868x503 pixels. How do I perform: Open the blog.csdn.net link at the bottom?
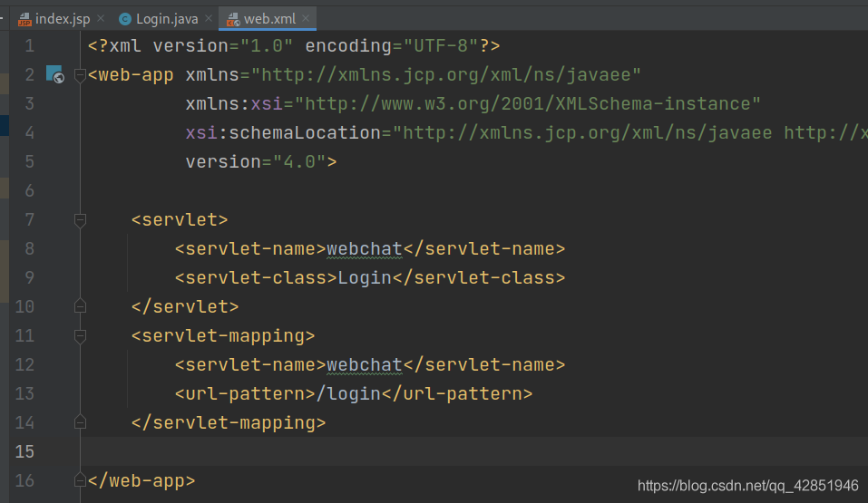[x=747, y=486]
